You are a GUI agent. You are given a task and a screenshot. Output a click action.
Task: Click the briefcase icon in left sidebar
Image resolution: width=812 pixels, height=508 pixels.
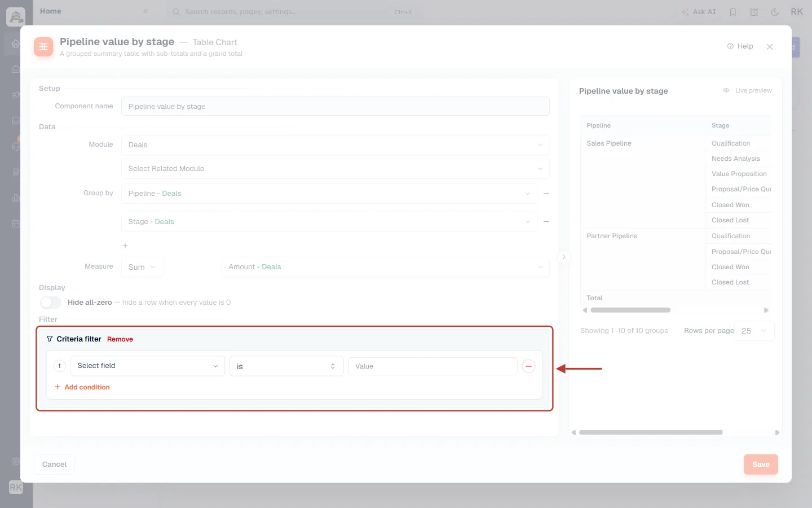coord(16,69)
